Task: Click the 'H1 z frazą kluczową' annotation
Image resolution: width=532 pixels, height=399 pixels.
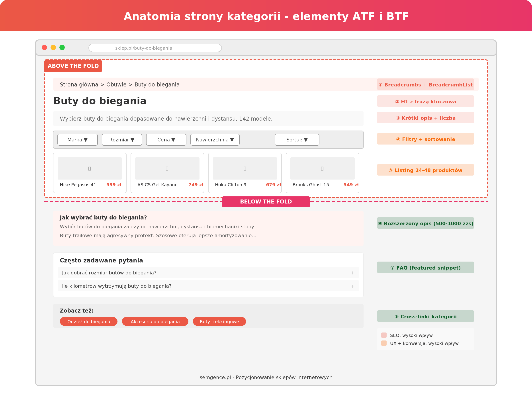Action: pyautogui.click(x=425, y=101)
